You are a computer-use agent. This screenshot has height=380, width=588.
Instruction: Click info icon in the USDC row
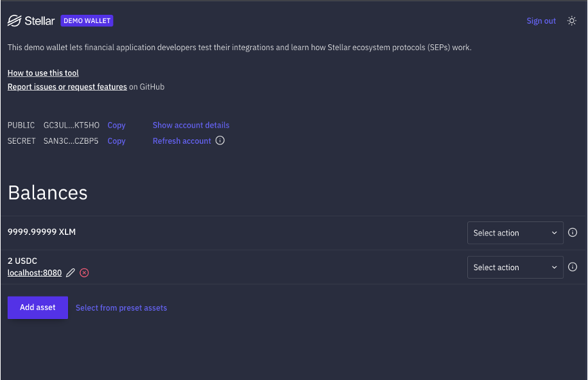click(573, 267)
